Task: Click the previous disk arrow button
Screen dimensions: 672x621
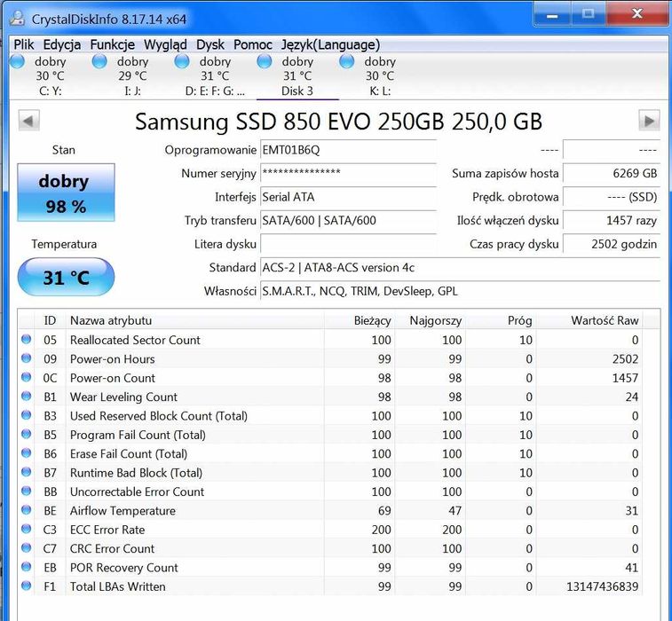Action: pos(28,121)
